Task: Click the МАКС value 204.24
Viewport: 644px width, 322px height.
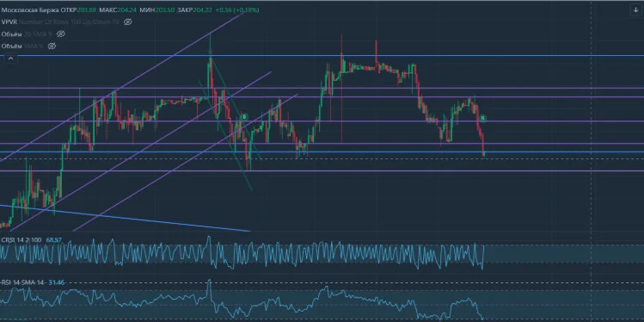Action: (126, 9)
